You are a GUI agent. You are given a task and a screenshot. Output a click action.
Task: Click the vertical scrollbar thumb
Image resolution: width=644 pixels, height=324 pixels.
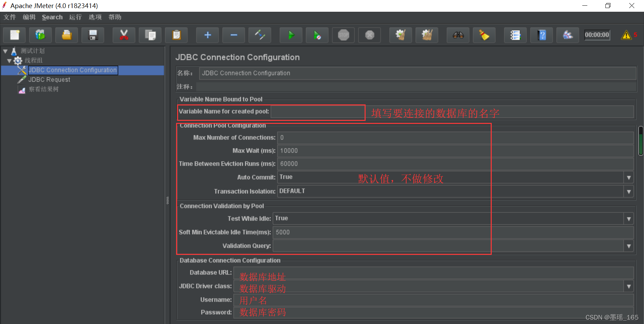641,141
